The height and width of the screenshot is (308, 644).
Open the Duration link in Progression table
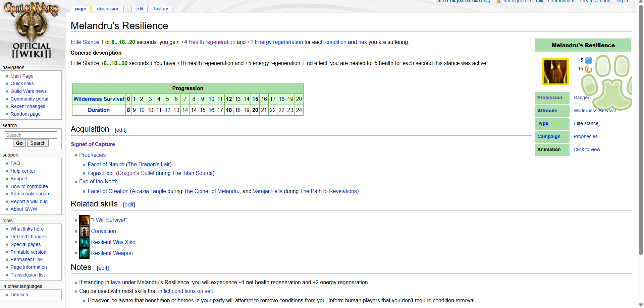click(99, 110)
